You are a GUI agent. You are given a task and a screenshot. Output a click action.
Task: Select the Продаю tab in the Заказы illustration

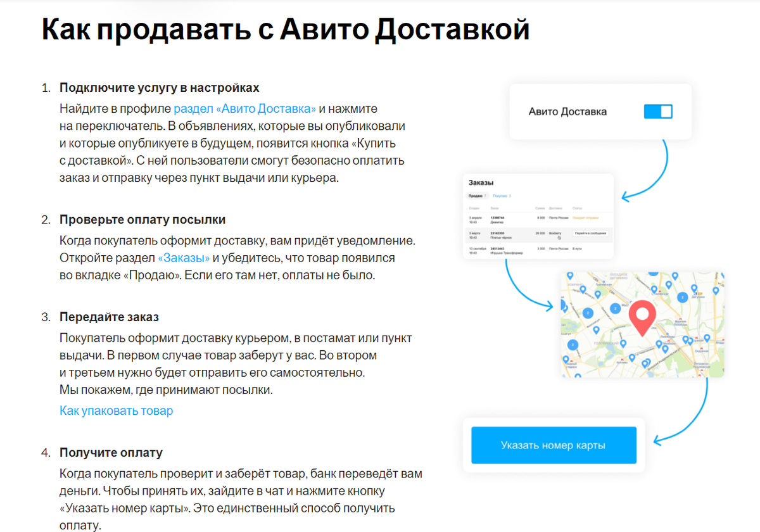pyautogui.click(x=478, y=196)
